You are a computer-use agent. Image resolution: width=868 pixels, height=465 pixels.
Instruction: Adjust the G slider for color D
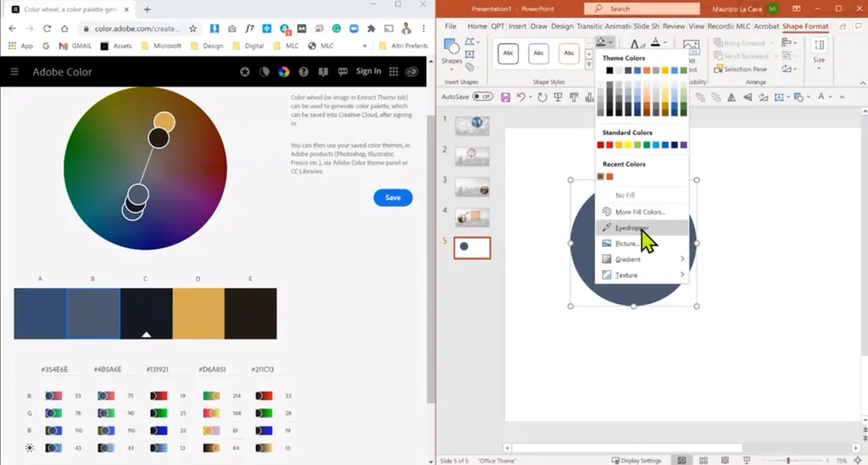(x=211, y=413)
